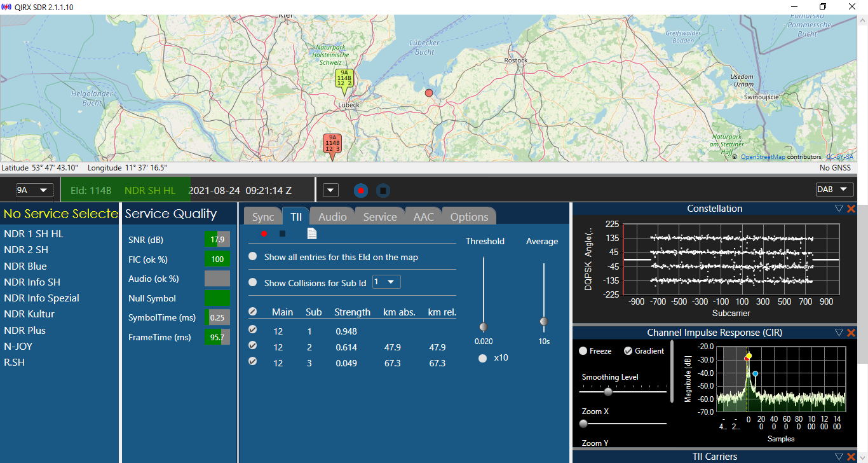Open the 9A channel dropdown
The height and width of the screenshot is (463, 868).
34,190
